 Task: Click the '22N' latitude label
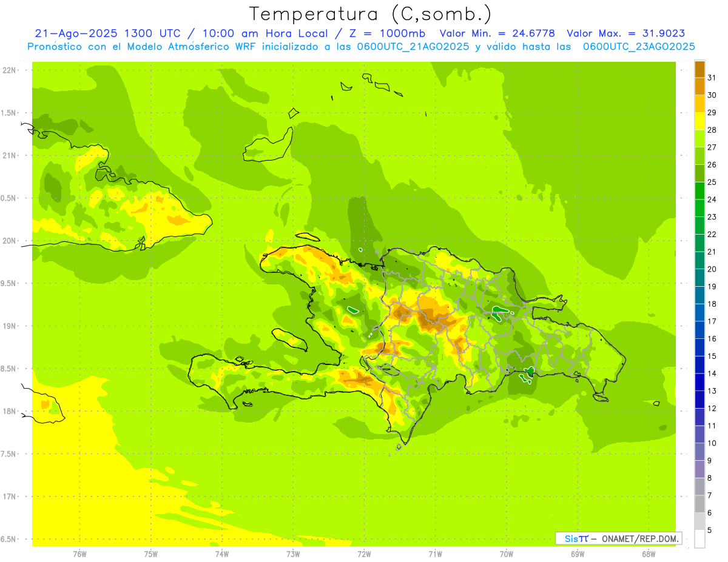[x=10, y=70]
